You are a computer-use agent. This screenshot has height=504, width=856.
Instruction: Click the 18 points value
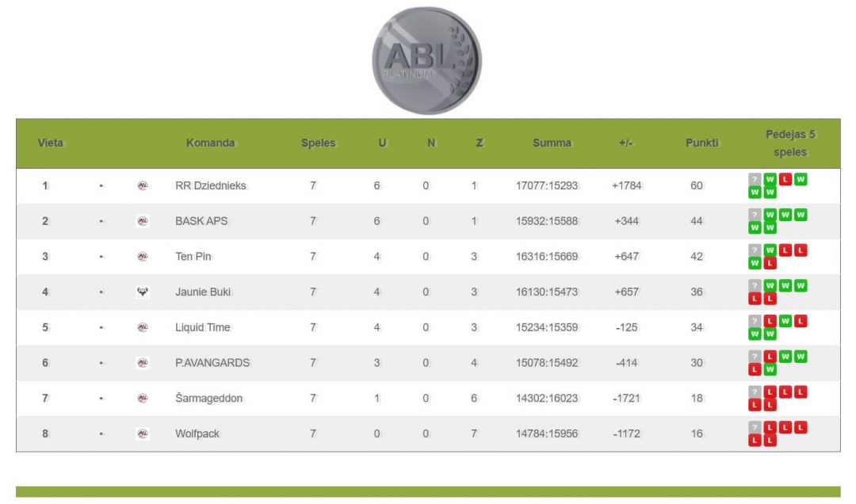pyautogui.click(x=697, y=399)
